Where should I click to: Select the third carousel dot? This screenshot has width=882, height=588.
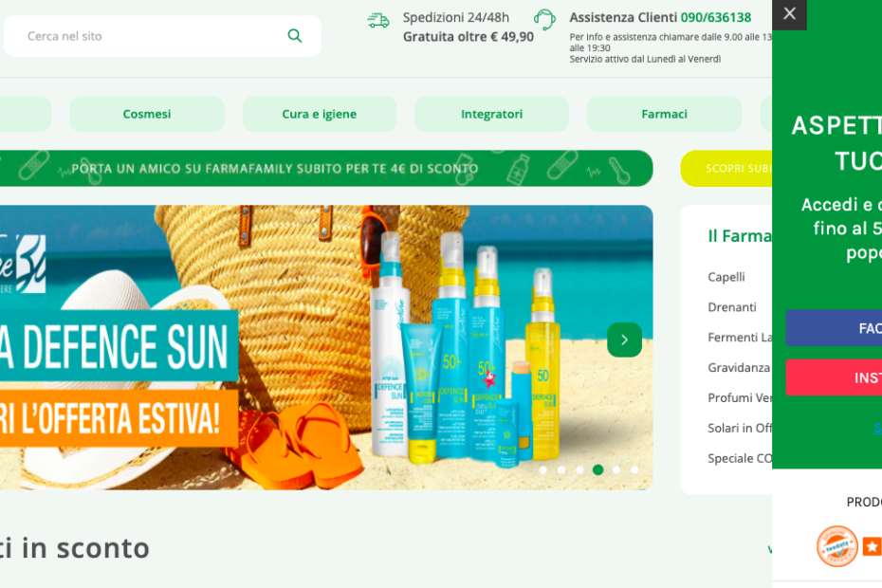579,469
